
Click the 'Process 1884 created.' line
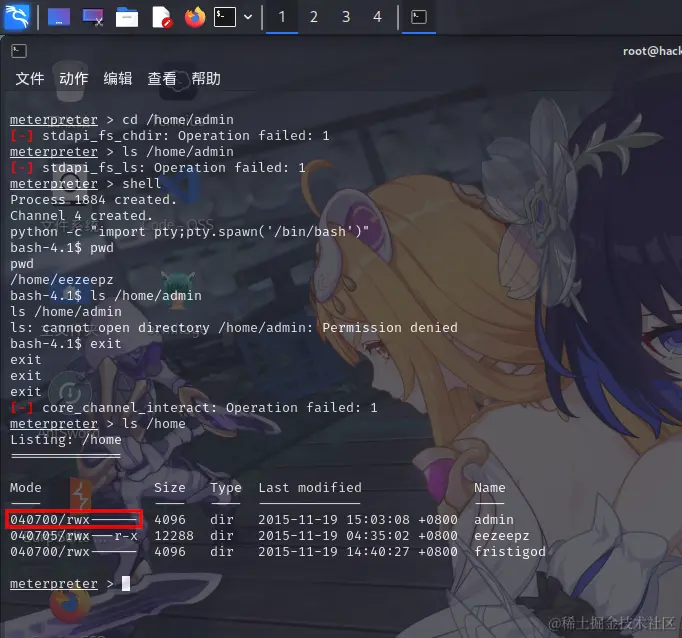[x=94, y=200]
